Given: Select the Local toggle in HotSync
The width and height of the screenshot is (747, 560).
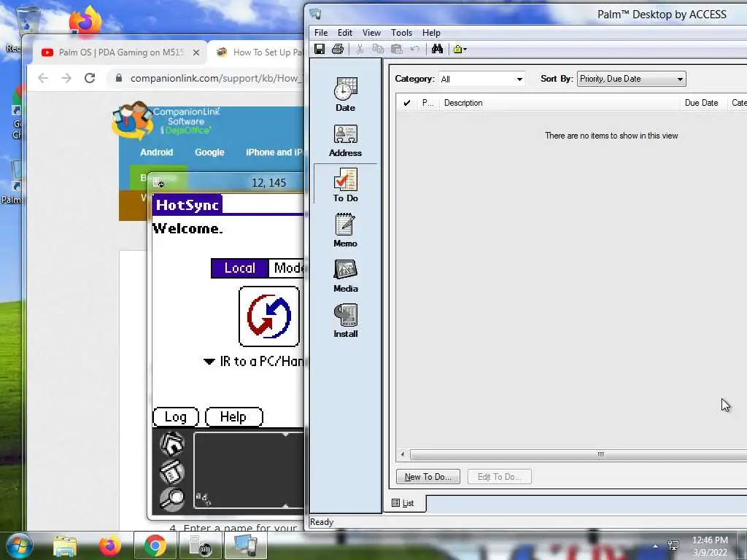Looking at the screenshot, I should point(239,268).
